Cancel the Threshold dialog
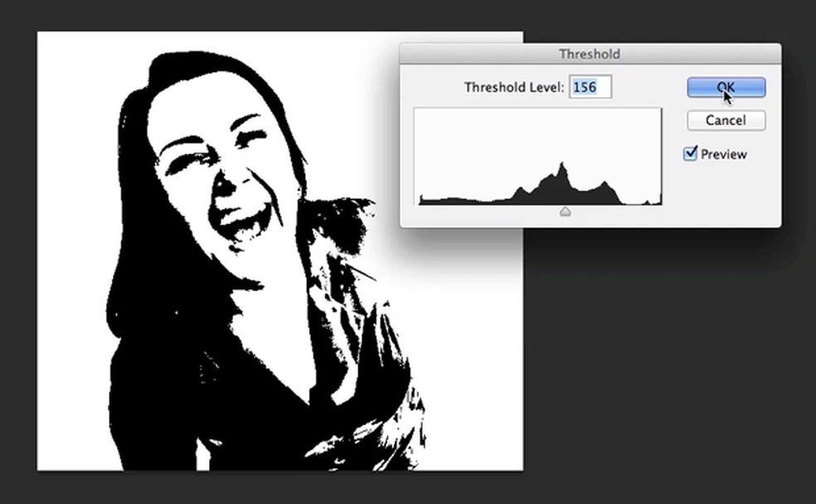816x504 pixels. (726, 120)
